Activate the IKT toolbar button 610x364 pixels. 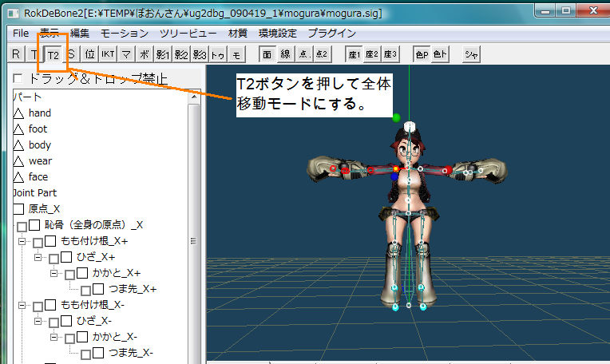tap(108, 54)
